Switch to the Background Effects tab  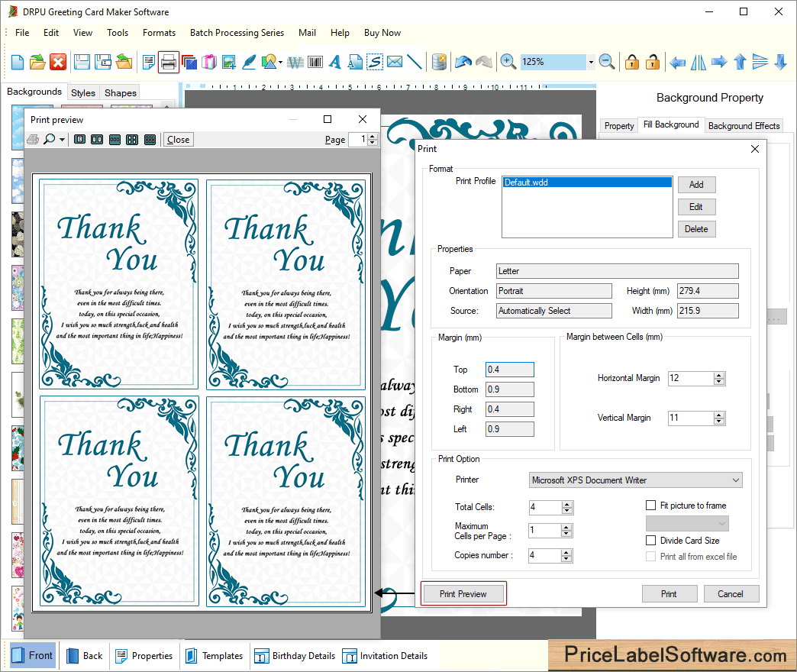click(744, 126)
